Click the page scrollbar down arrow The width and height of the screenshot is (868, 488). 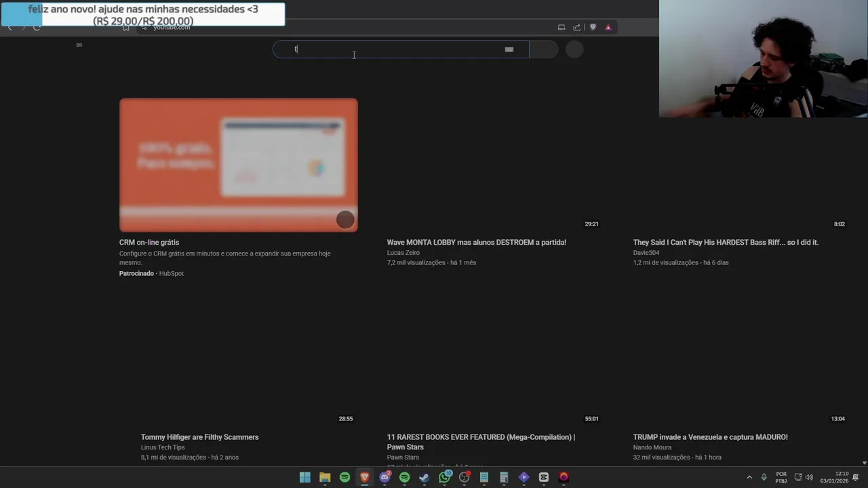[864, 463]
